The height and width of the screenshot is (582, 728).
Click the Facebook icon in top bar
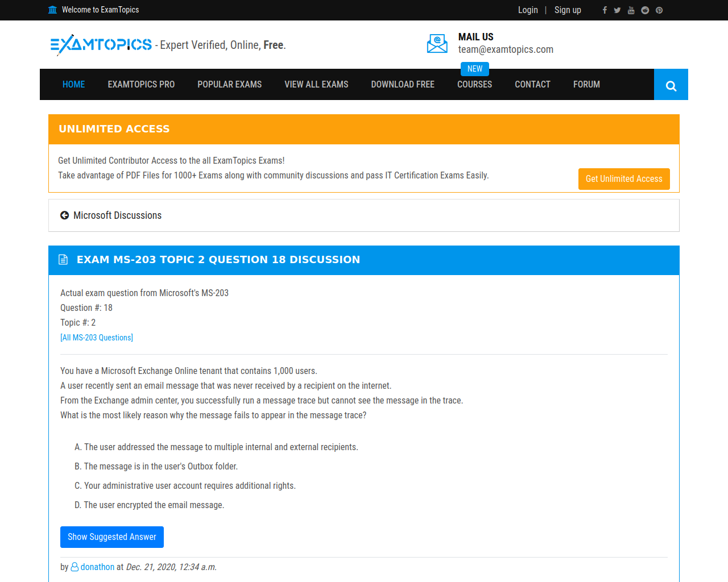pyautogui.click(x=605, y=10)
